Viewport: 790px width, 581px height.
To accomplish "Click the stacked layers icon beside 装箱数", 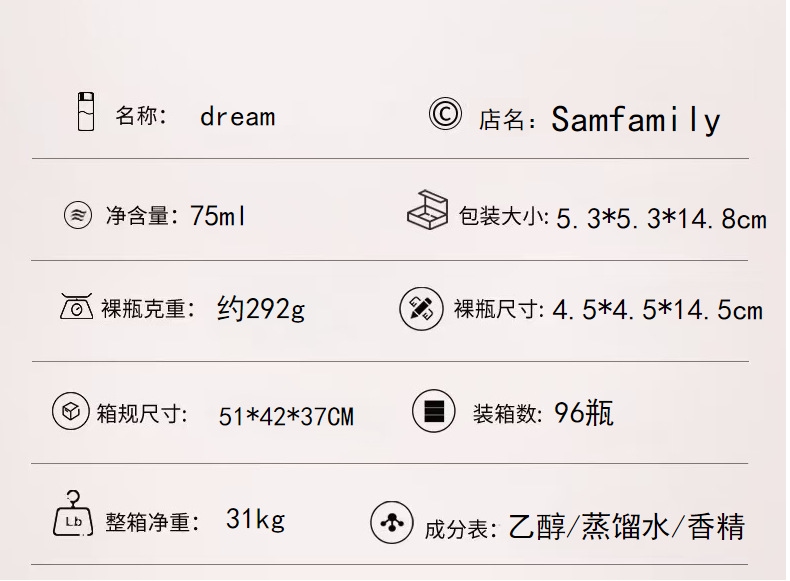I will pos(433,411).
